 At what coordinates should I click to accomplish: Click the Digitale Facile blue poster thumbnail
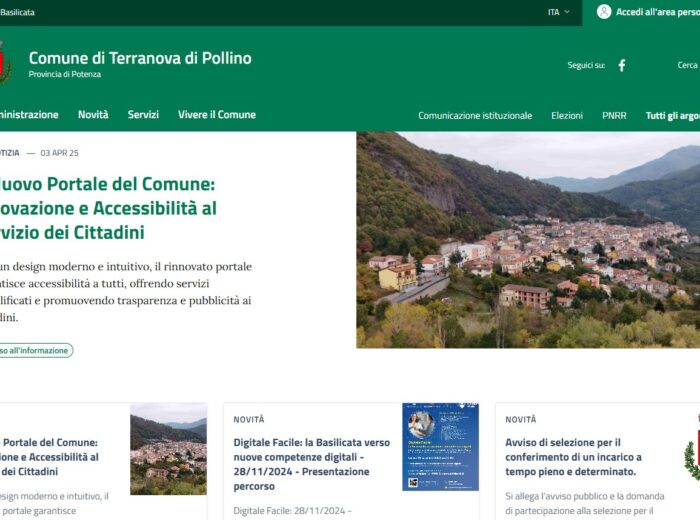440,447
